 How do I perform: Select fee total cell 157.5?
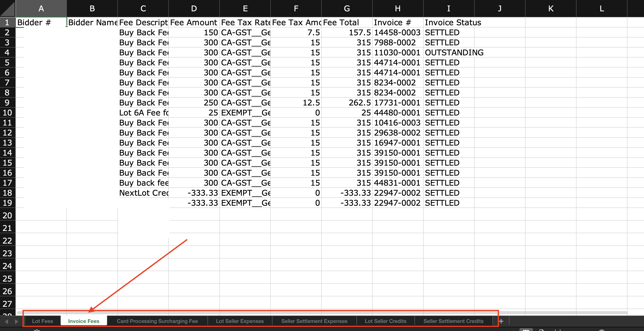point(347,32)
